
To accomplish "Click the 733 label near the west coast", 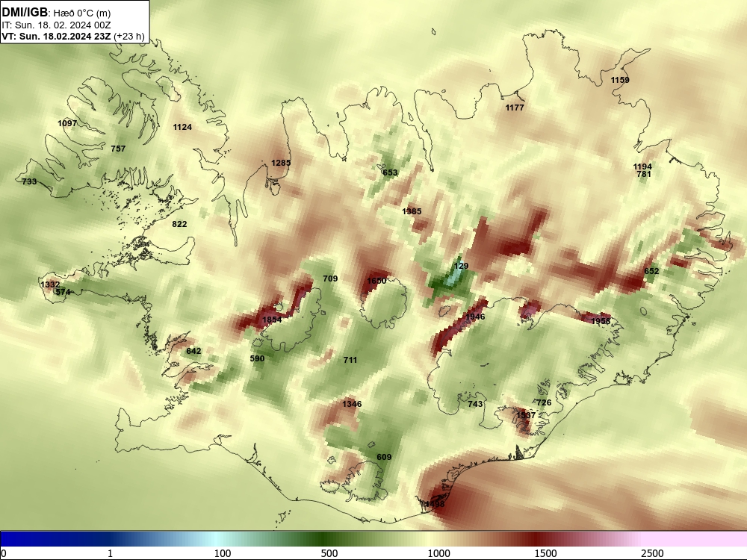I will tap(30, 181).
